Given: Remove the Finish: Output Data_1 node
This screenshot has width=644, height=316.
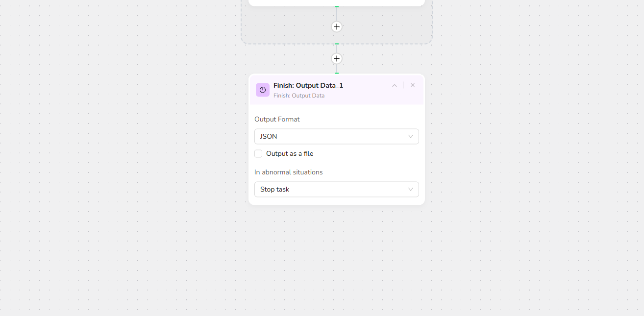Looking at the screenshot, I should point(413,85).
